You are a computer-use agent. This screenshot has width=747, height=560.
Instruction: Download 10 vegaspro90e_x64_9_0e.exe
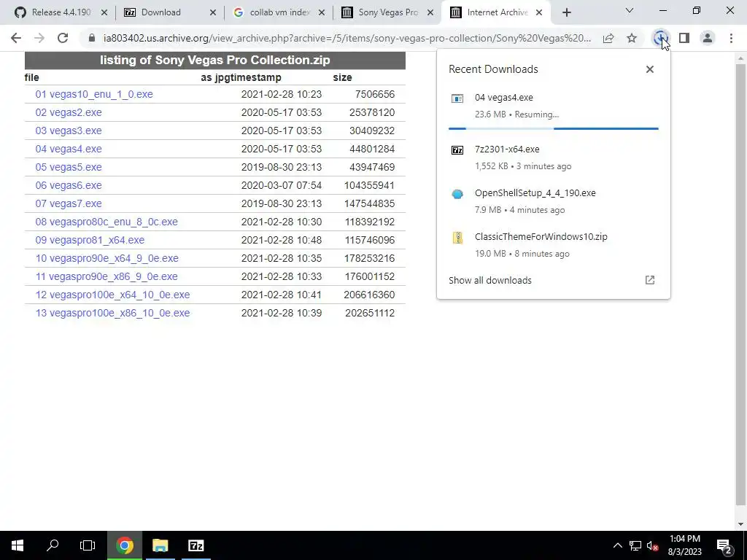click(x=107, y=258)
